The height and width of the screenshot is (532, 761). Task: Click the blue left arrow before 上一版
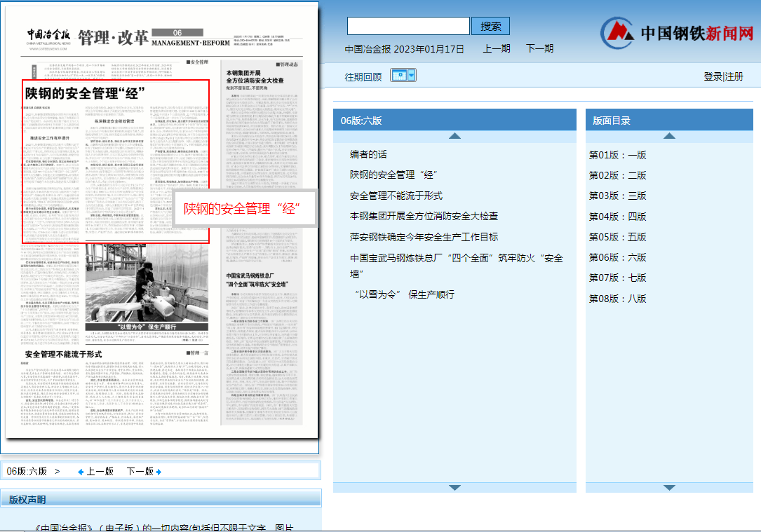tap(80, 470)
